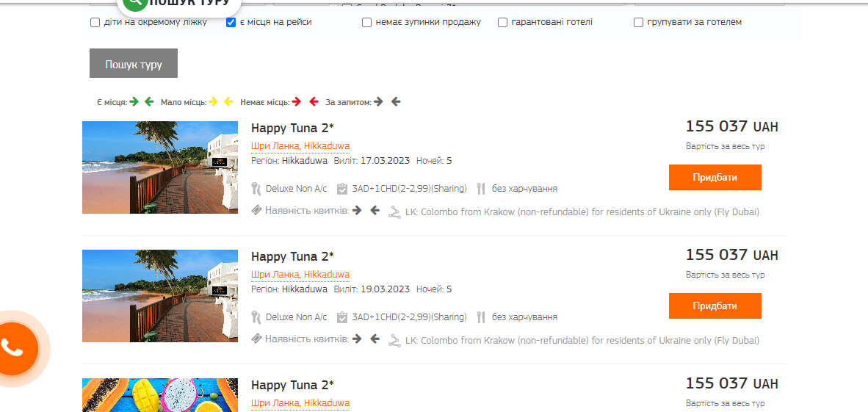868x412 pixels.
Task: Check 'групувати за готелем' option
Action: click(x=638, y=23)
